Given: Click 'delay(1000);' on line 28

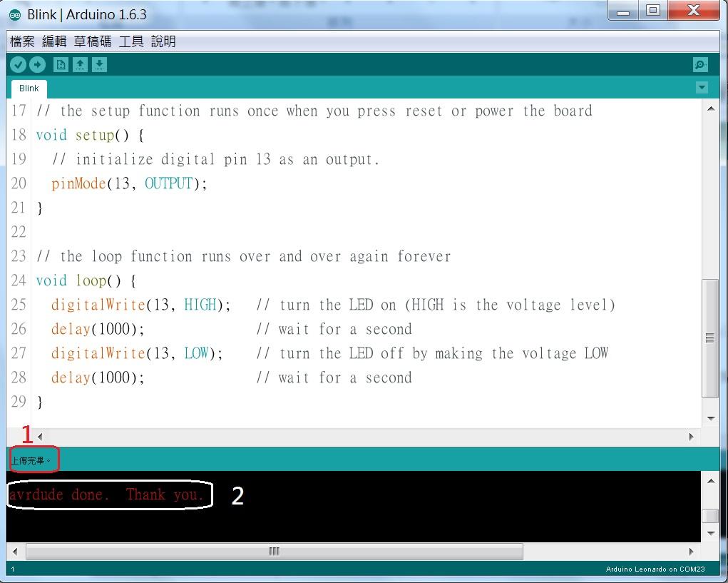Looking at the screenshot, I should point(98,377).
